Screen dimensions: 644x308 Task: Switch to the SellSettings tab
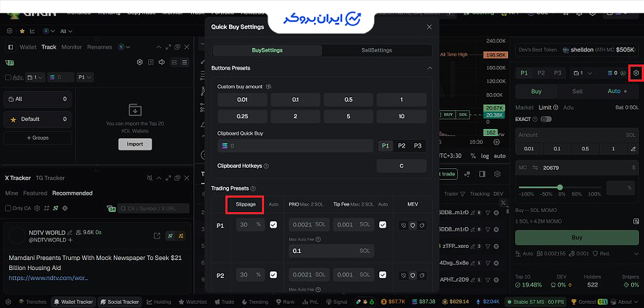click(376, 50)
